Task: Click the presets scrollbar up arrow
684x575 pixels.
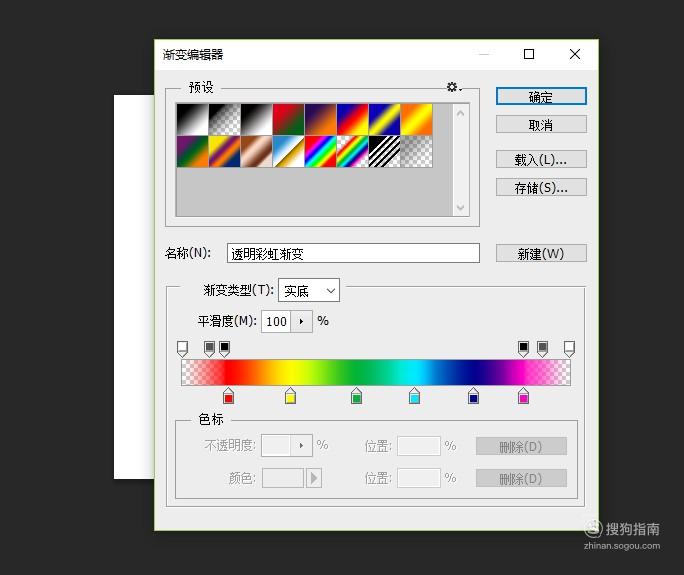Action: point(461,113)
